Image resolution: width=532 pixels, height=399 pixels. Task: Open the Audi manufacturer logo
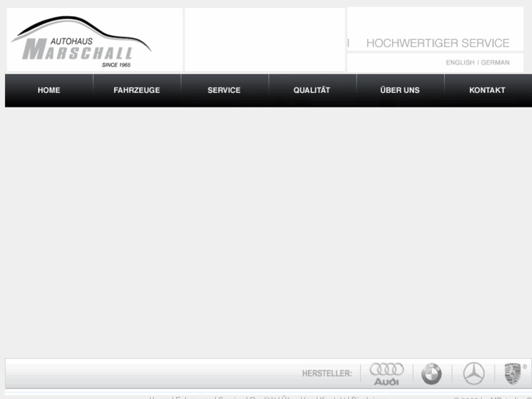click(x=387, y=374)
